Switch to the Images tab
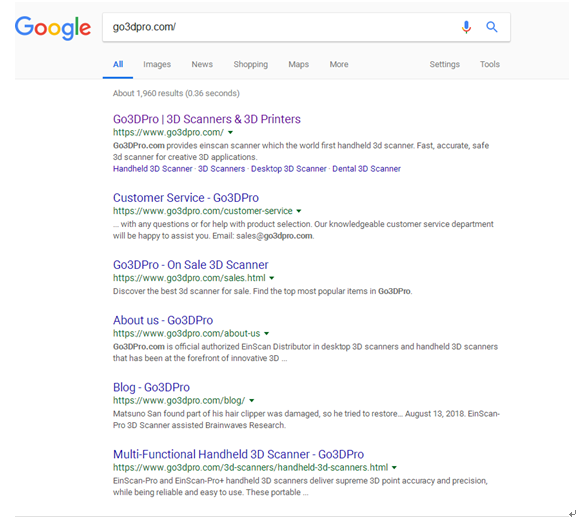Image resolution: width=579 pixels, height=520 pixels. click(157, 64)
